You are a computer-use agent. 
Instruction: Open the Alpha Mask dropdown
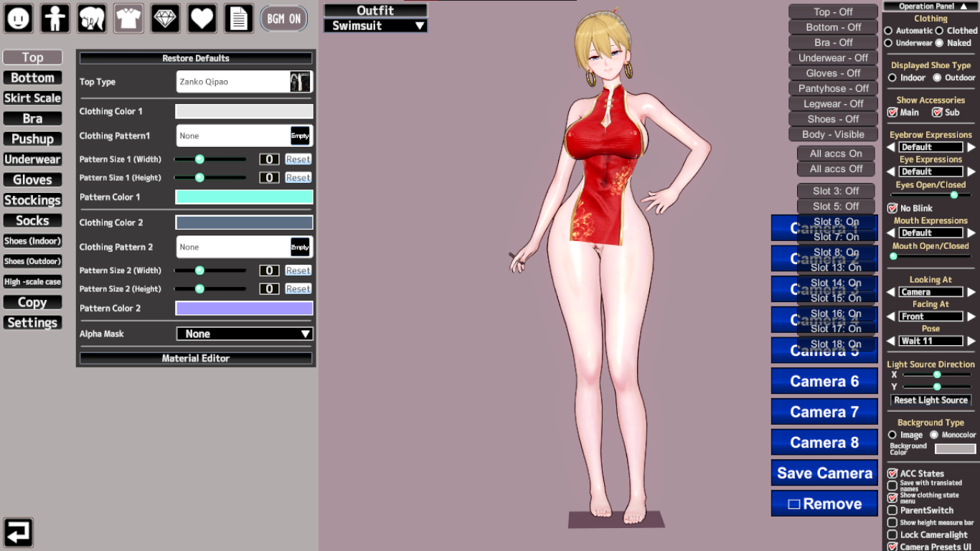click(x=245, y=334)
